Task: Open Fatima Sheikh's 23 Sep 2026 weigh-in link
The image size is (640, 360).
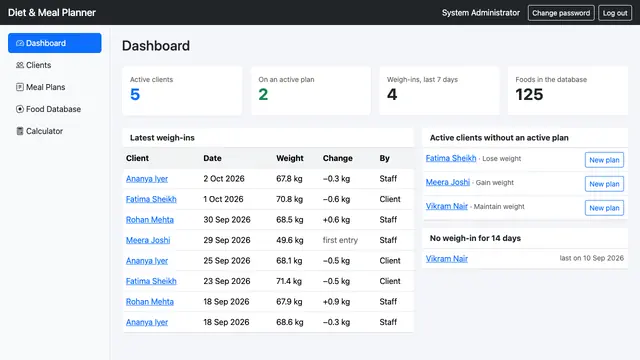Action: pos(151,281)
